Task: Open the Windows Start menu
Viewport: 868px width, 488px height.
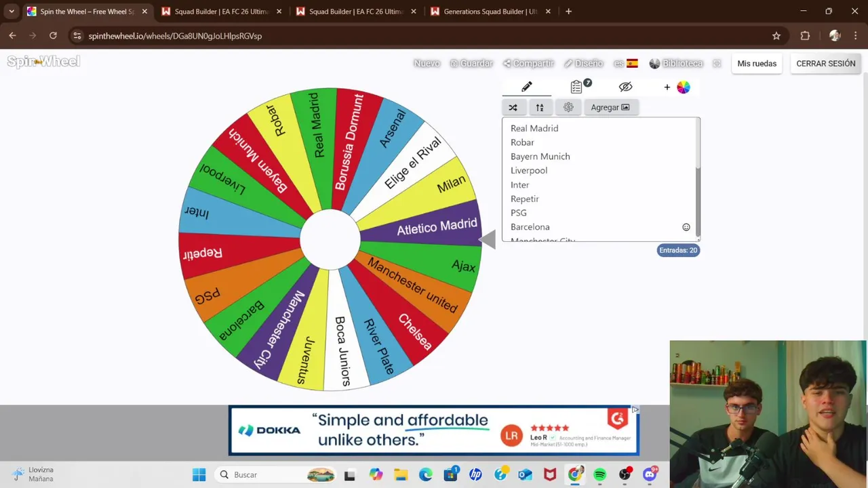Action: pyautogui.click(x=199, y=475)
